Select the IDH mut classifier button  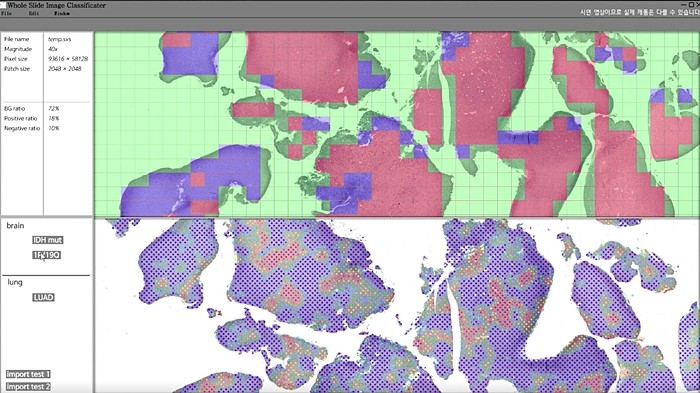48,240
